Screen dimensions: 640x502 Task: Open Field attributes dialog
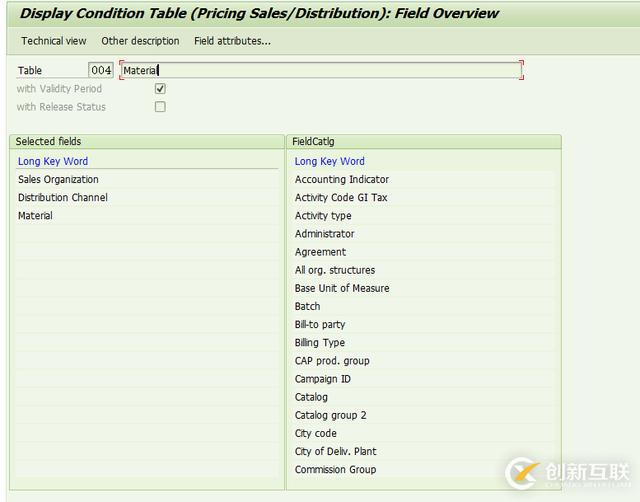pyautogui.click(x=232, y=41)
